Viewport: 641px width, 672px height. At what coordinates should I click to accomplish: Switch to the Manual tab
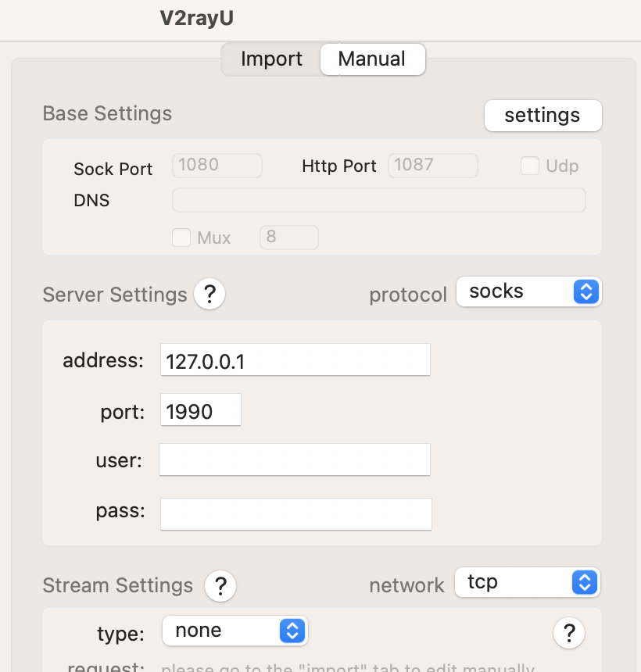pos(372,59)
